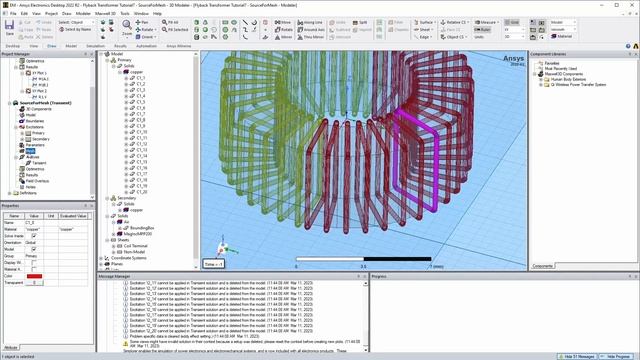Click the red Color swatch in Properties
The height and width of the screenshot is (360, 640).
coord(34,276)
